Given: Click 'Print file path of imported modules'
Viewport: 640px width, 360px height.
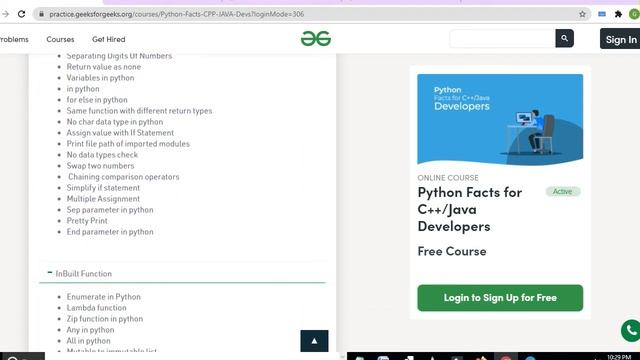Looking at the screenshot, I should pos(128,144).
